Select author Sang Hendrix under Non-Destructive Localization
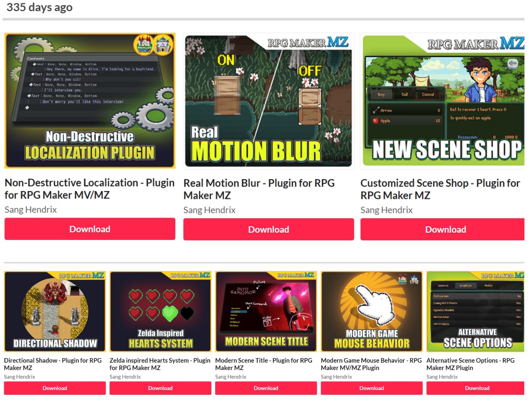 click(x=31, y=209)
